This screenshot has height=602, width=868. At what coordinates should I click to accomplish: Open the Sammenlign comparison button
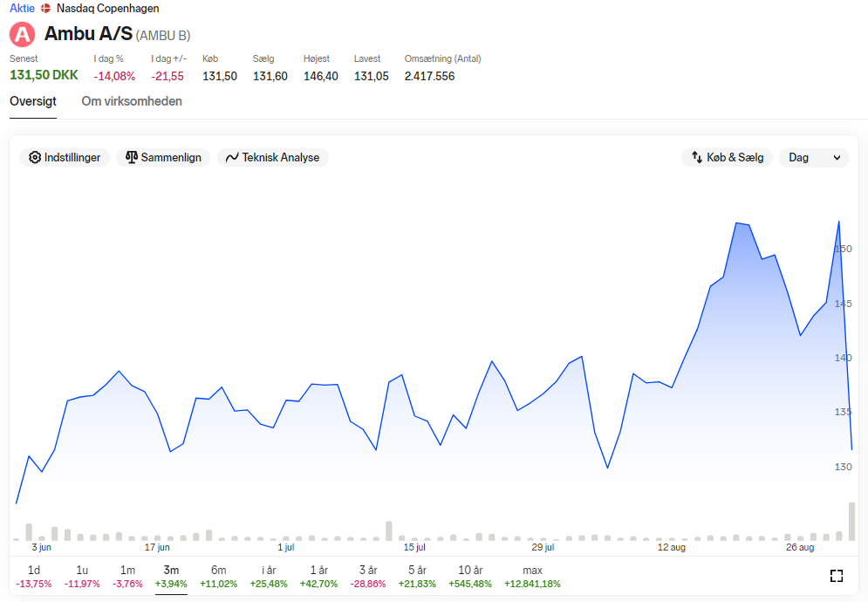(x=163, y=157)
